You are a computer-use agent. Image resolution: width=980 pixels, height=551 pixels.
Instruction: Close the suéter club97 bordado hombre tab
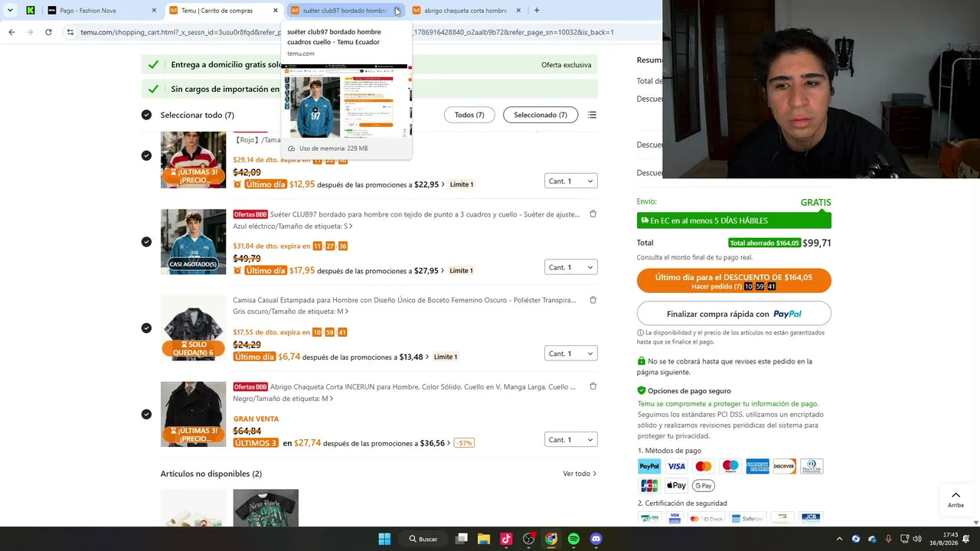point(397,11)
